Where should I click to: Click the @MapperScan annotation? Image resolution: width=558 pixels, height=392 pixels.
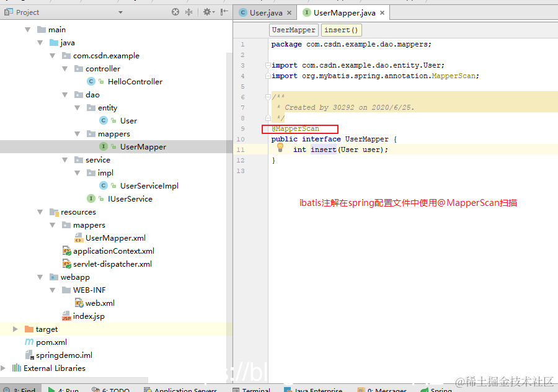295,129
